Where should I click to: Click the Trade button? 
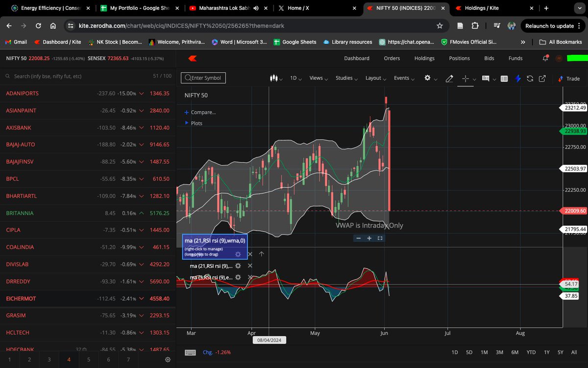click(569, 79)
